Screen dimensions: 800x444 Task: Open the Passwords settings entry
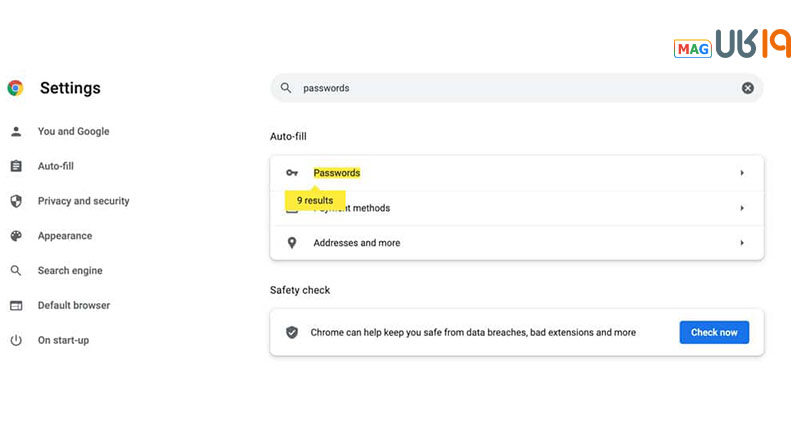tap(337, 173)
